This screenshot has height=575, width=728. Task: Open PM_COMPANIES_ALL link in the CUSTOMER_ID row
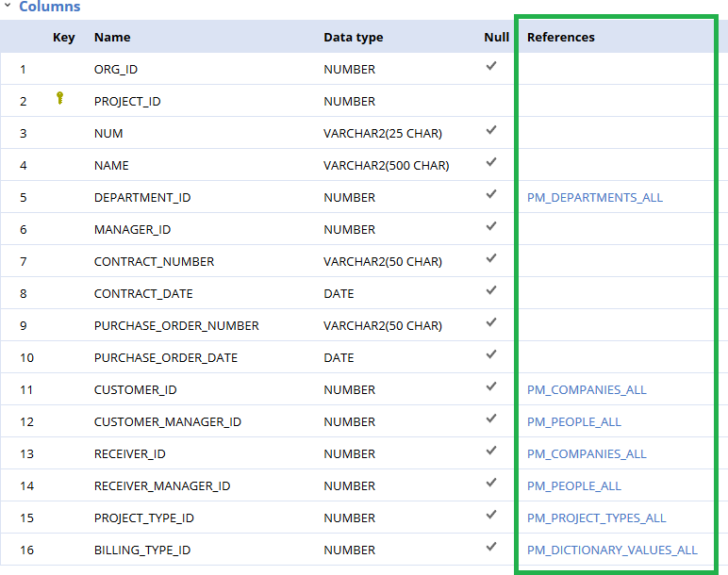pos(586,389)
